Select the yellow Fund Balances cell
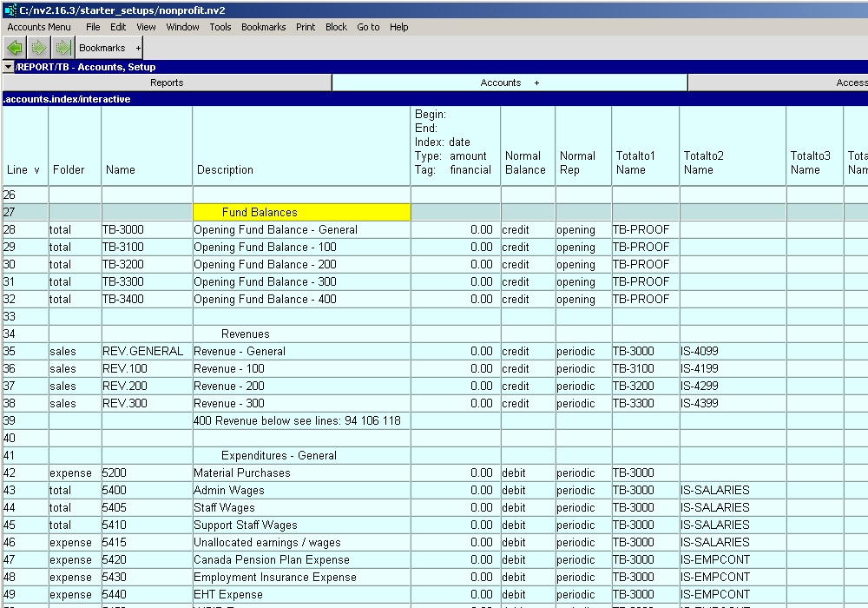 pyautogui.click(x=301, y=212)
